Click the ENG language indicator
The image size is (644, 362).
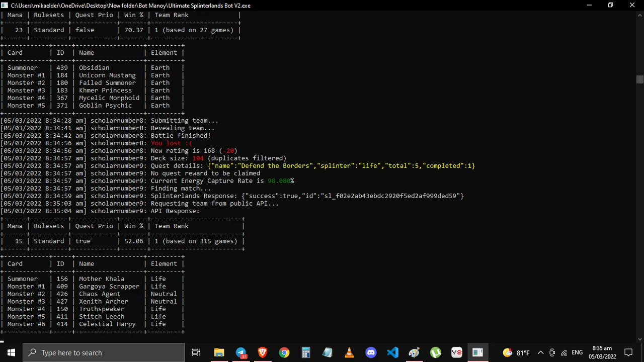click(x=577, y=352)
